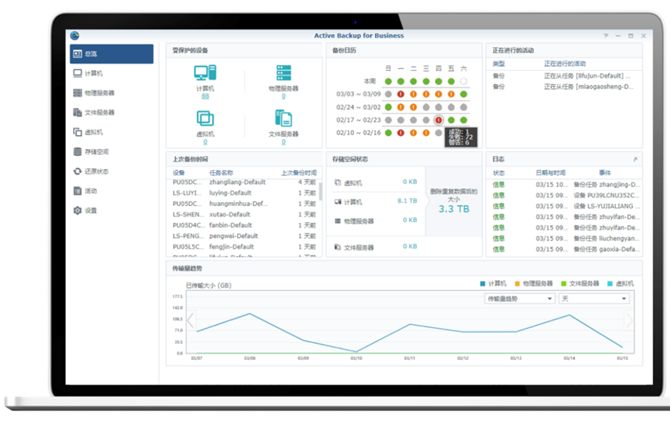Click the last backup list scrollbar
This screenshot has height=427, width=670.
pos(320,191)
